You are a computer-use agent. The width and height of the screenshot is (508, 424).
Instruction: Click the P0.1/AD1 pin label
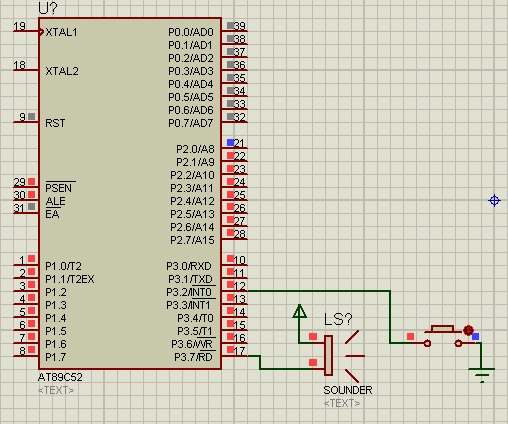click(x=190, y=45)
